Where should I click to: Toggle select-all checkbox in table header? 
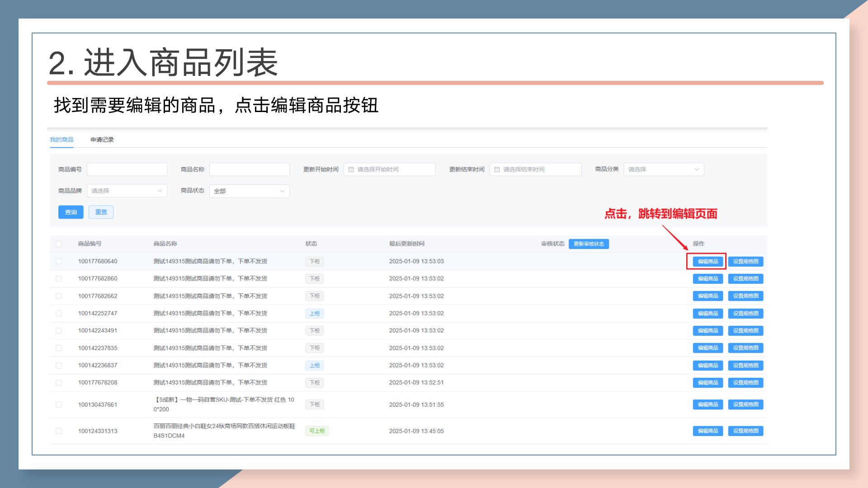click(59, 244)
